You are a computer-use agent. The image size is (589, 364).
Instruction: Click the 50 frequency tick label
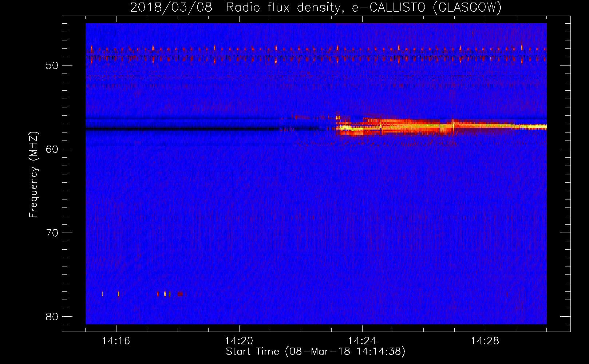pyautogui.click(x=52, y=66)
